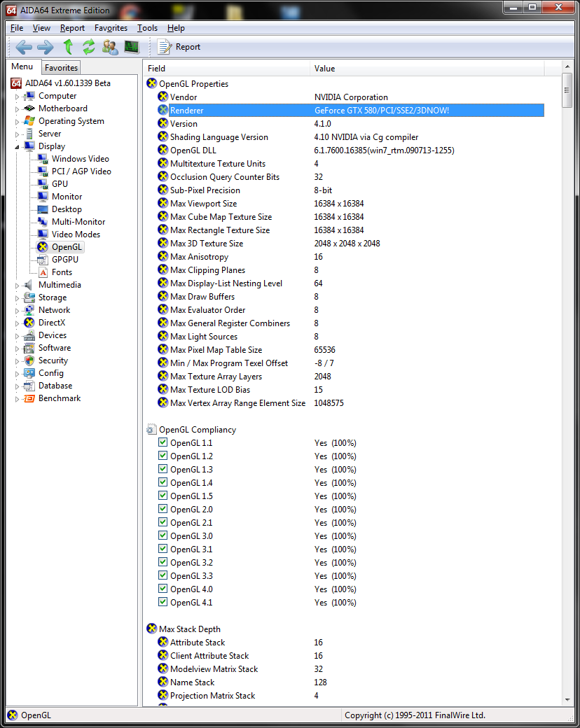Viewport: 580px width, 728px height.
Task: Open the Tools menu
Action: (147, 28)
